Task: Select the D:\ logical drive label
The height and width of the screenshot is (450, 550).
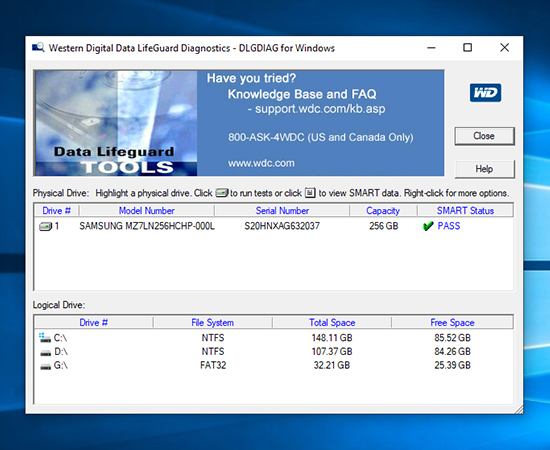Action: point(61,352)
